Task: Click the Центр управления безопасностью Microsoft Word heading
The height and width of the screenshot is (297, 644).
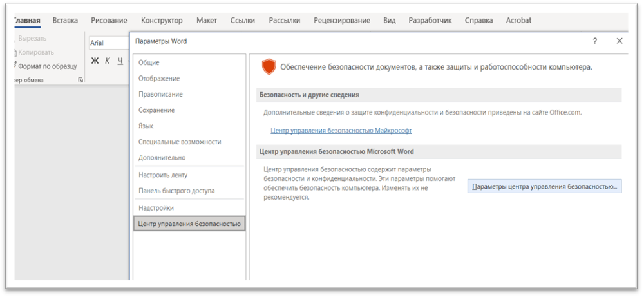Action: click(336, 151)
